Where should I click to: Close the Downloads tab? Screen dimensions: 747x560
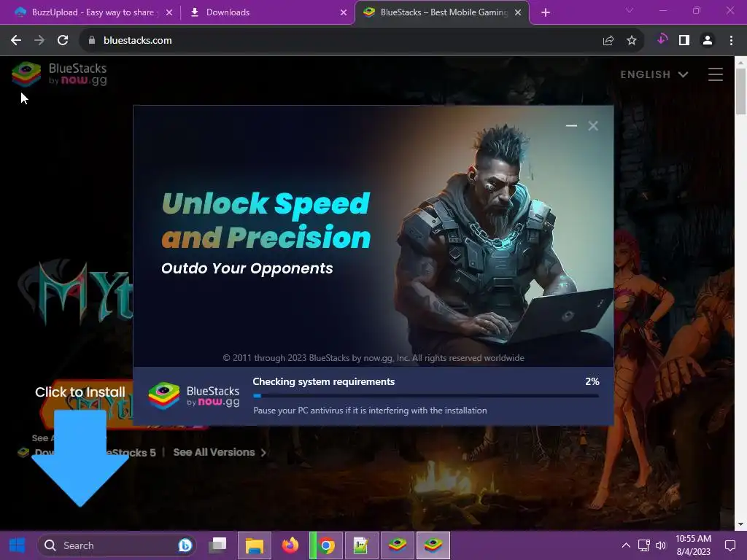[x=344, y=12]
